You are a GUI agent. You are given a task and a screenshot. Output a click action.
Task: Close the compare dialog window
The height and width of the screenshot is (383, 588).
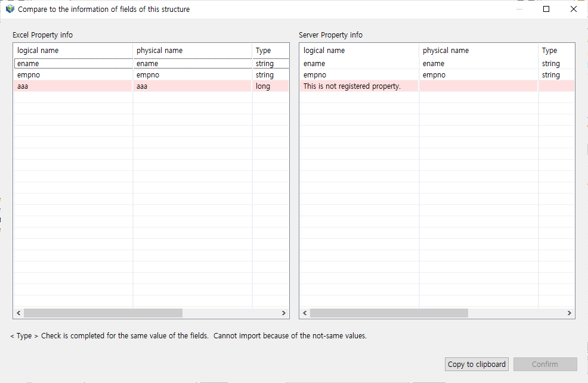[573, 9]
